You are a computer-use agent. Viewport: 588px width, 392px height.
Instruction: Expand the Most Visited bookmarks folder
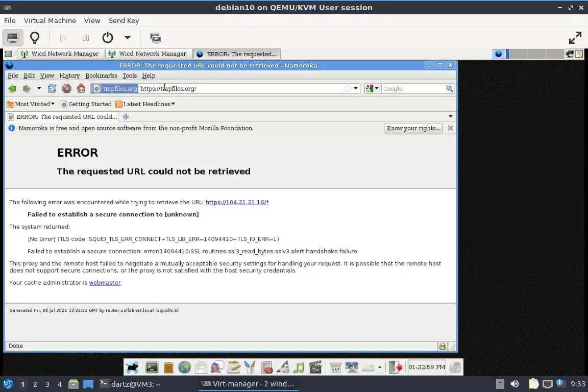31,104
